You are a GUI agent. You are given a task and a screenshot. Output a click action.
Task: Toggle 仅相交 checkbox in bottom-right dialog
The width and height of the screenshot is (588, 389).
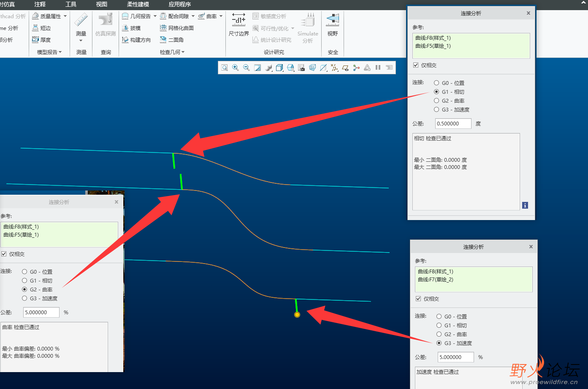(418, 299)
